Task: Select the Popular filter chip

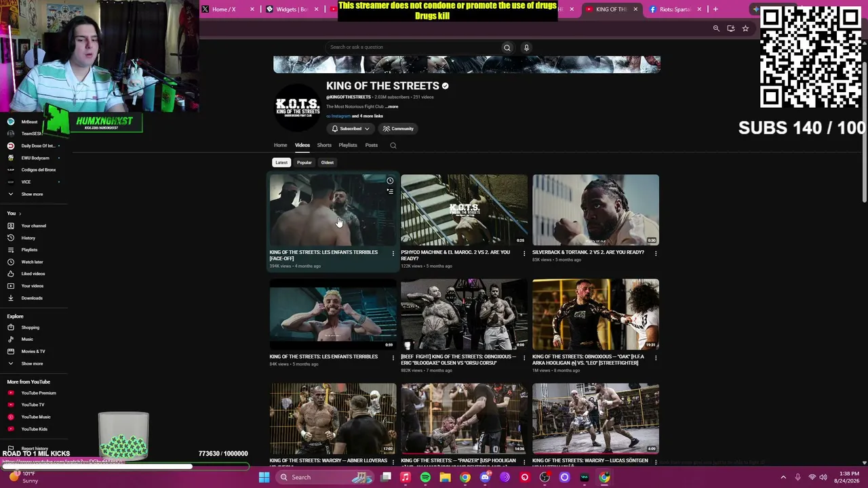Action: coord(304,163)
